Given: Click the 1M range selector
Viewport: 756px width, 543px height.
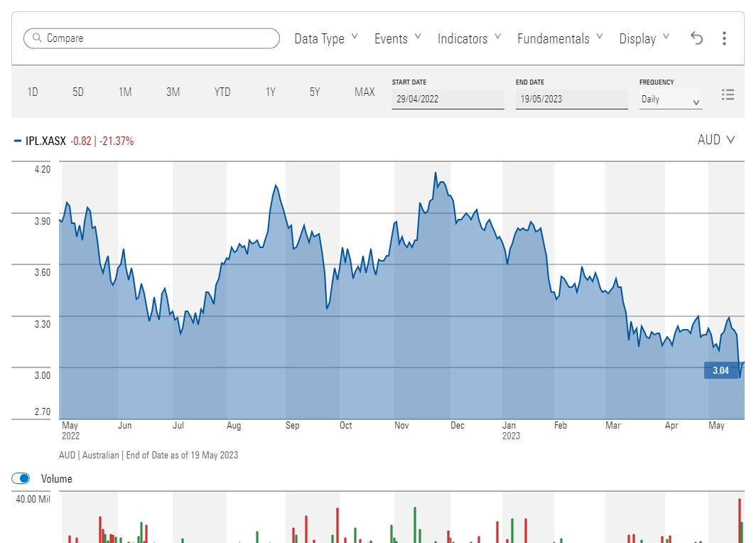Looking at the screenshot, I should point(124,92).
